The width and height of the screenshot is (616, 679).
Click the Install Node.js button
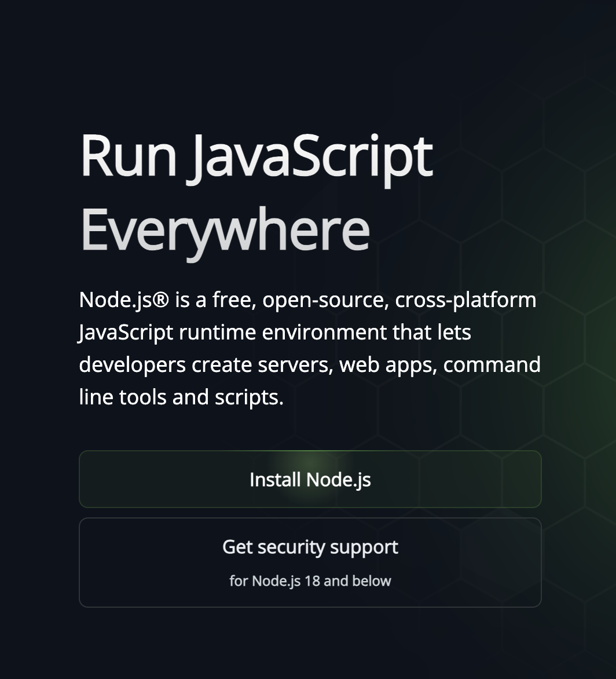tap(310, 479)
